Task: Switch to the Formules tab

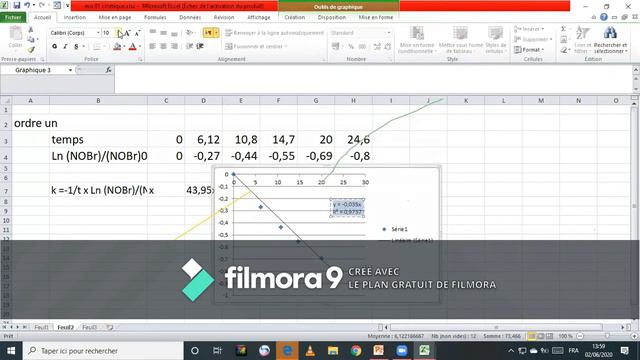Action: [x=155, y=17]
